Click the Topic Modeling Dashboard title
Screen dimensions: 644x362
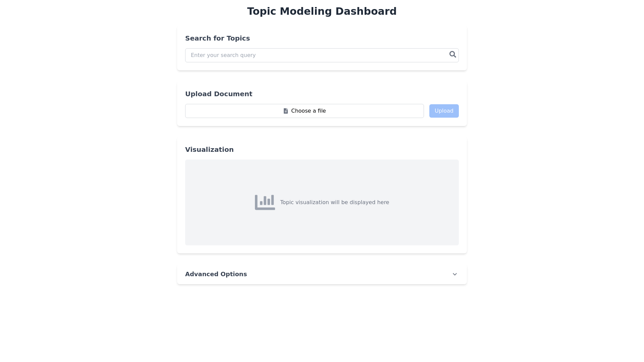coord(322,11)
